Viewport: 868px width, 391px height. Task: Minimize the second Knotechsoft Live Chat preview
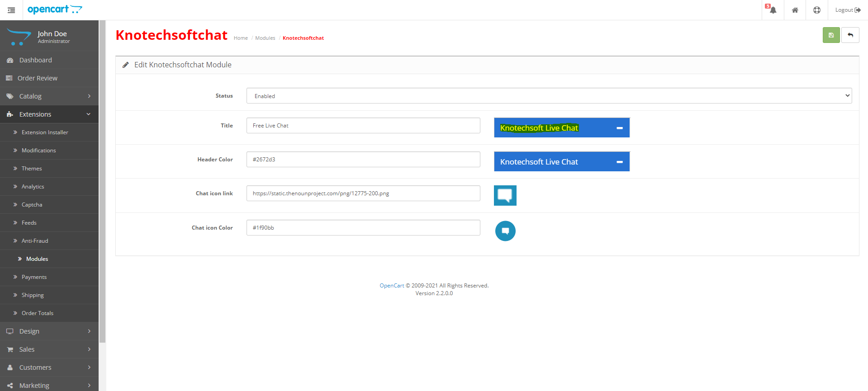click(620, 162)
